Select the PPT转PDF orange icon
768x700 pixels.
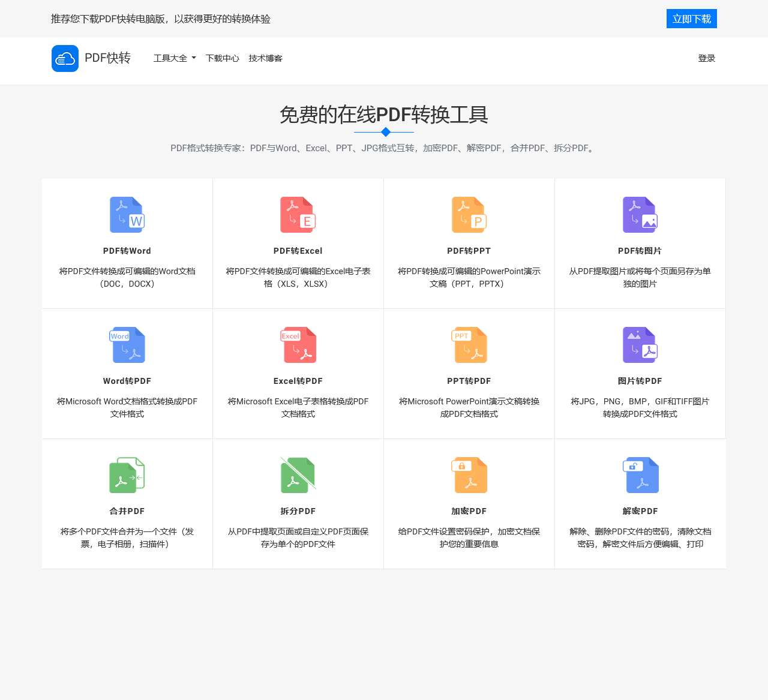pos(469,345)
